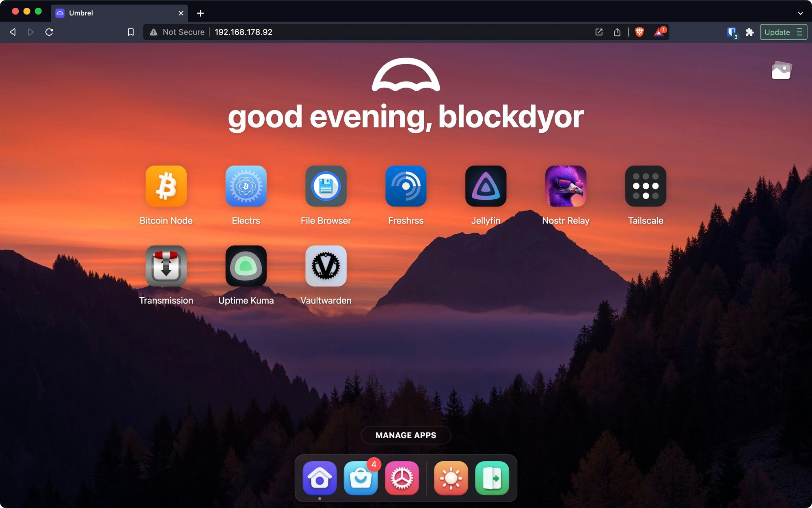Viewport: 812px width, 508px height.
Task: Reload the current page
Action: click(x=49, y=32)
